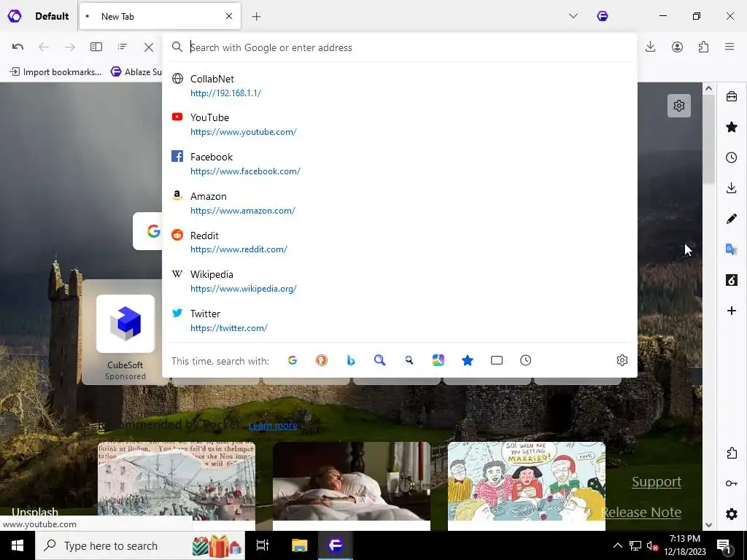Click the Windows taskbar search box

pos(139,545)
